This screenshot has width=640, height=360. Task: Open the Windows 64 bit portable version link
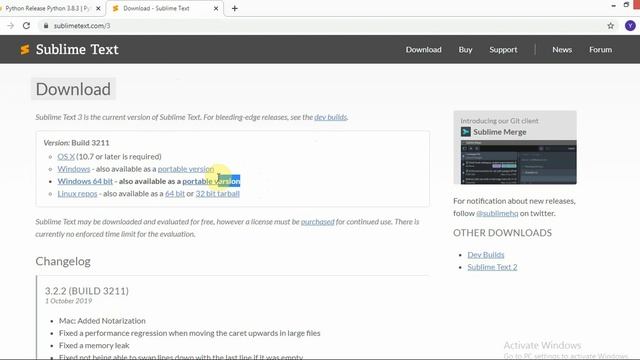point(211,181)
